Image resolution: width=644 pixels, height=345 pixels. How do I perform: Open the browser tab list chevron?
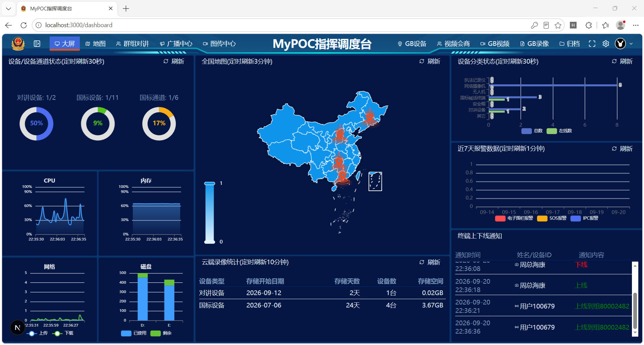pos(9,9)
